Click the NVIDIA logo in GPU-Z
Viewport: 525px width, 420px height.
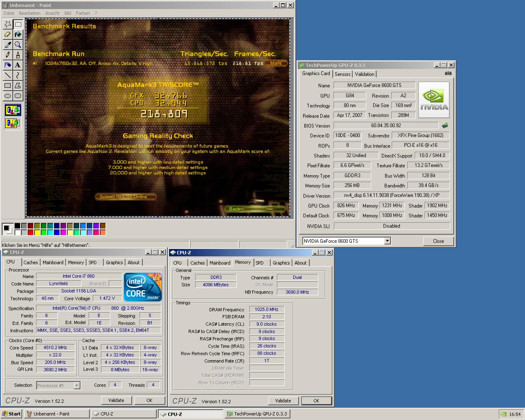tap(434, 100)
